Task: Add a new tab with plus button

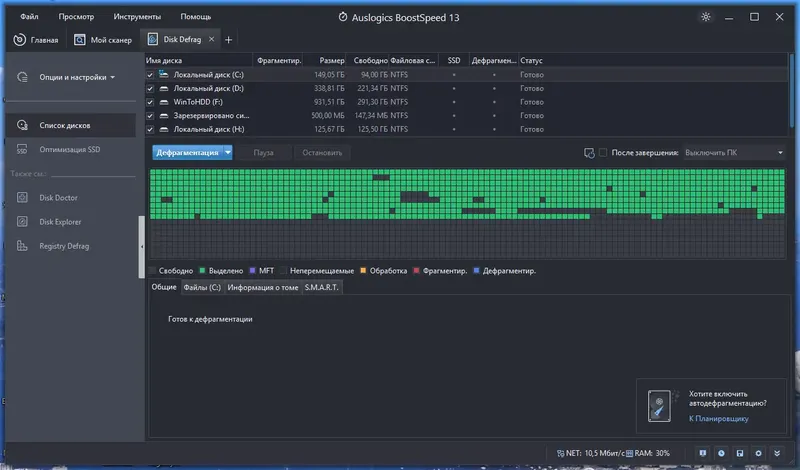Action: (x=229, y=40)
